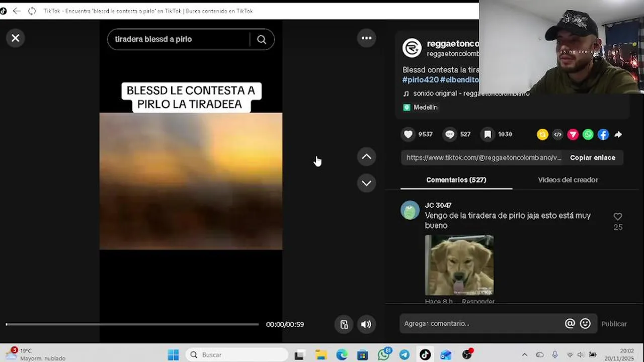
Task: Toggle video sound with speaker icon
Action: tap(366, 324)
